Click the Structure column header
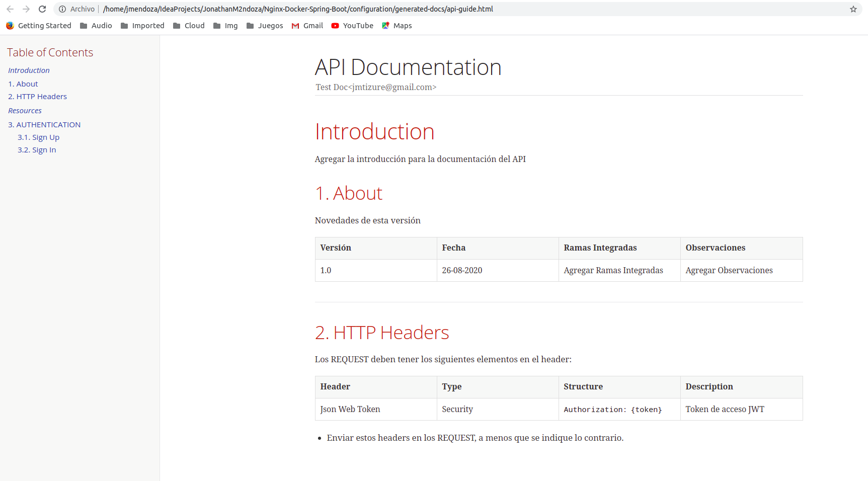Image resolution: width=868 pixels, height=481 pixels. pos(619,387)
